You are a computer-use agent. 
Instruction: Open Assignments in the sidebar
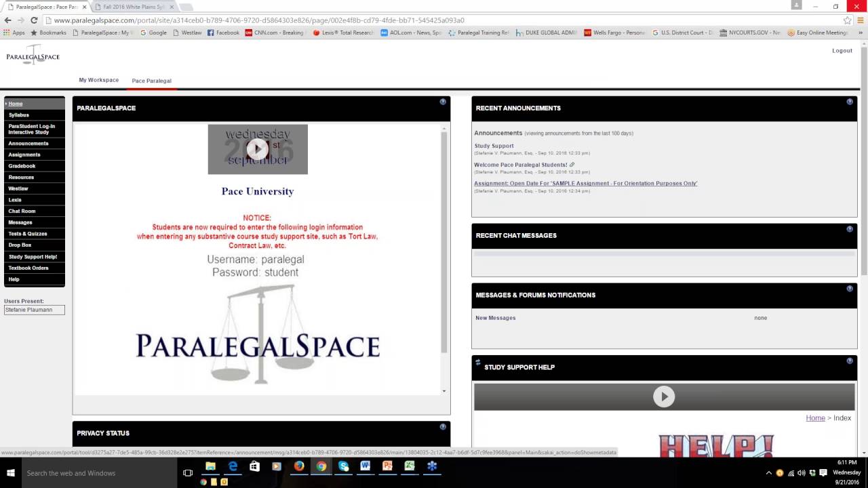tap(35, 155)
